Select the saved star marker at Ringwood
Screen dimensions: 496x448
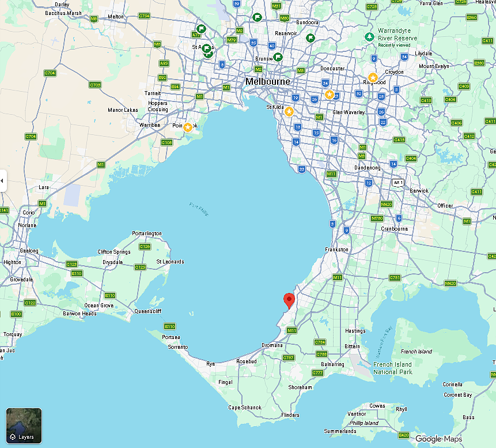(x=373, y=77)
